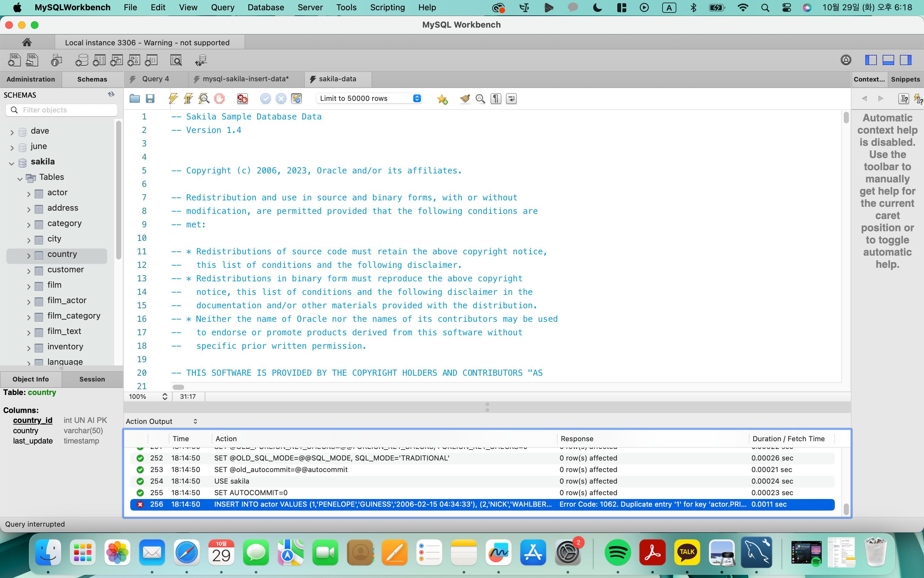924x578 pixels.
Task: Create a new function icon
Action: (x=151, y=60)
